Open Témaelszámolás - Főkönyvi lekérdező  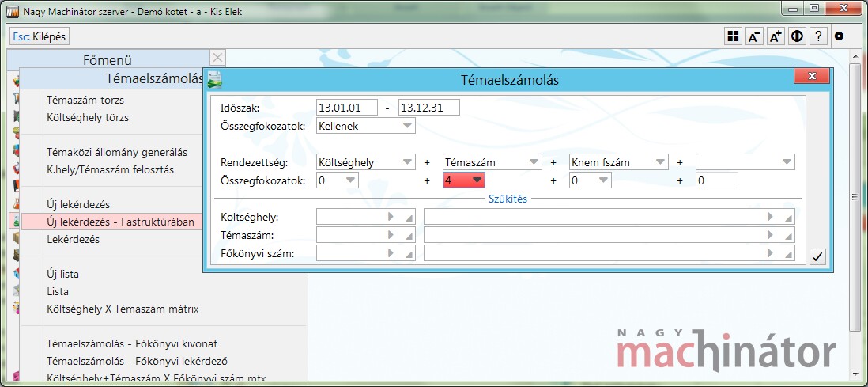[138, 361]
